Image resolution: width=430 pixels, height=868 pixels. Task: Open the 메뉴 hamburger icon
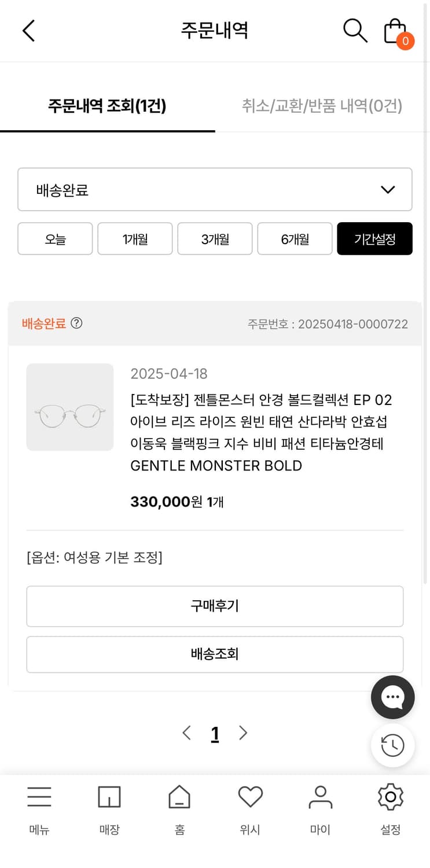(x=39, y=797)
